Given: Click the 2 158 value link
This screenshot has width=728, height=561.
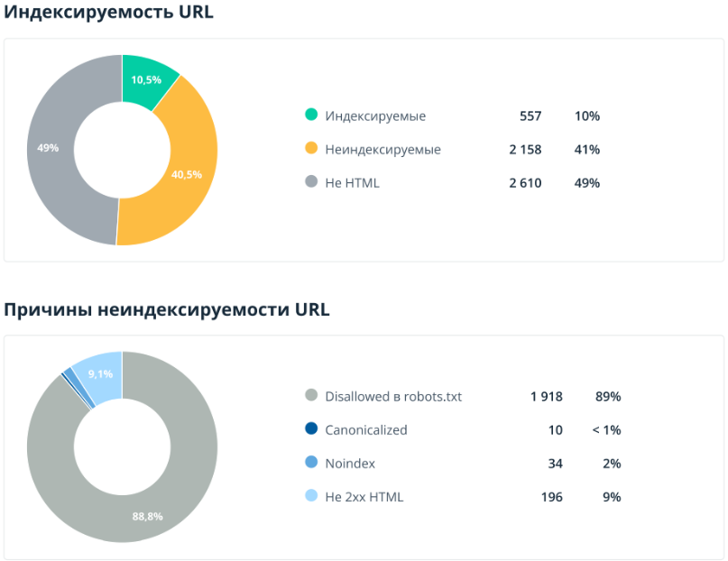Looking at the screenshot, I should point(527,149).
